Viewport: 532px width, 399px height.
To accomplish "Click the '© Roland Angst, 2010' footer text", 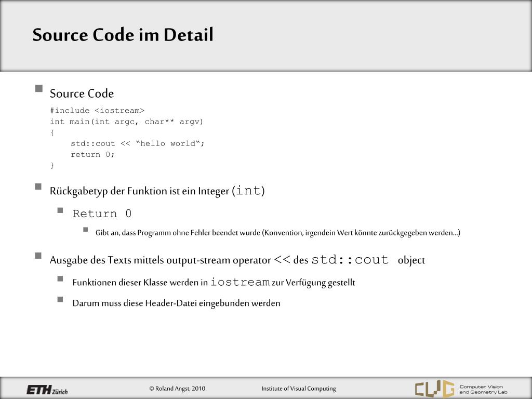I will (177, 389).
